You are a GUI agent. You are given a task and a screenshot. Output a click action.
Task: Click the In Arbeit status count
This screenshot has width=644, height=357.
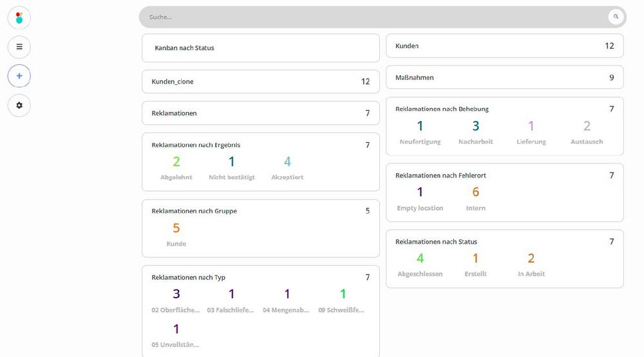531,259
